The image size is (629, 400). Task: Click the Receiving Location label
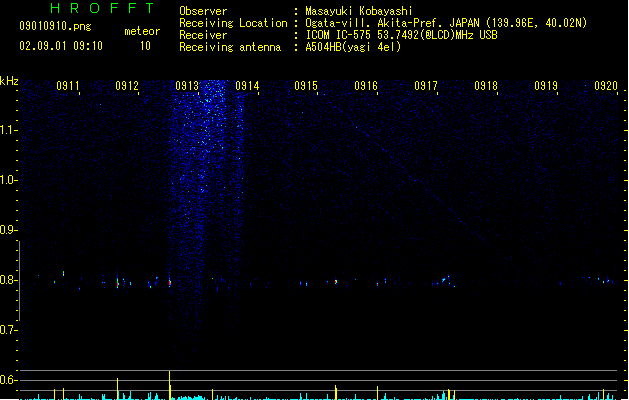tap(233, 23)
